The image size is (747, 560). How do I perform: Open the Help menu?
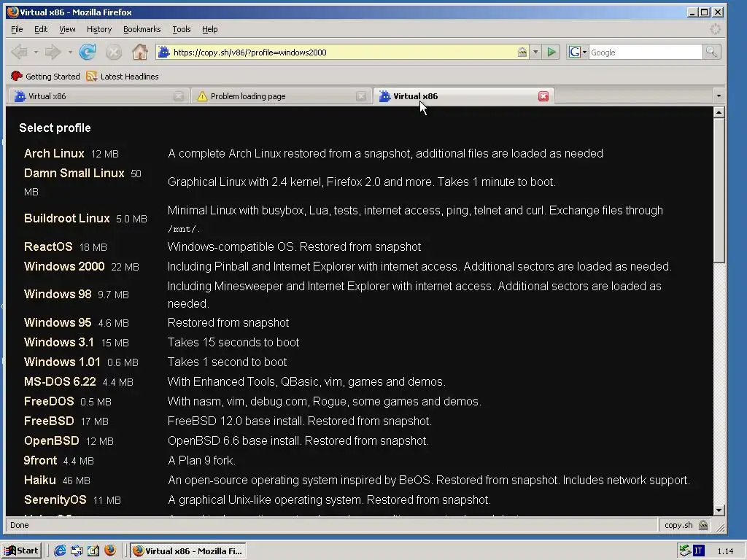(209, 29)
